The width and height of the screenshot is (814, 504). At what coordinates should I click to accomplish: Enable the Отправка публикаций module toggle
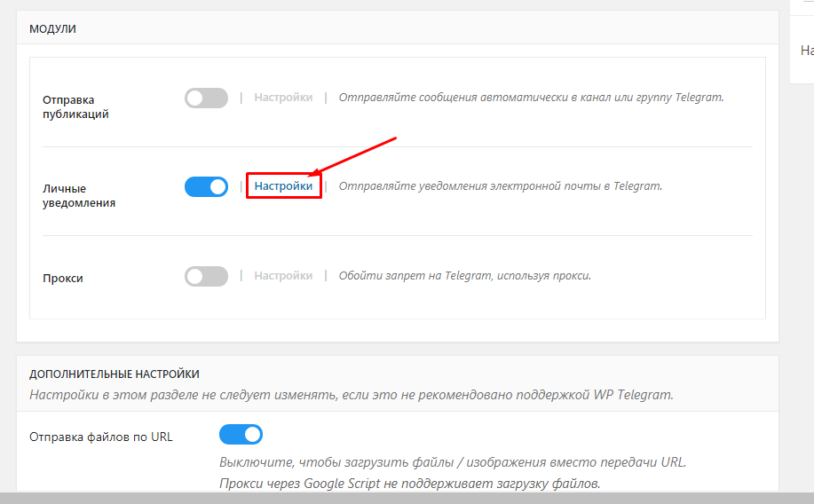(x=206, y=98)
